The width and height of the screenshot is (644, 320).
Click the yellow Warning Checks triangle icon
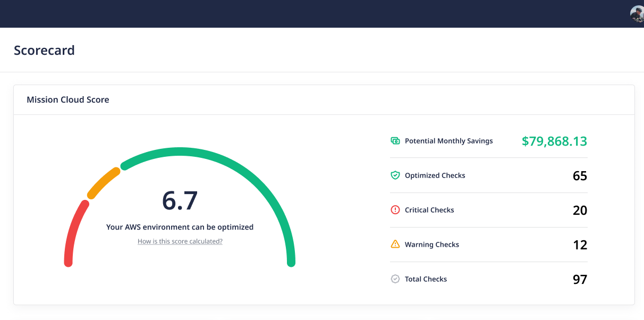pos(395,244)
